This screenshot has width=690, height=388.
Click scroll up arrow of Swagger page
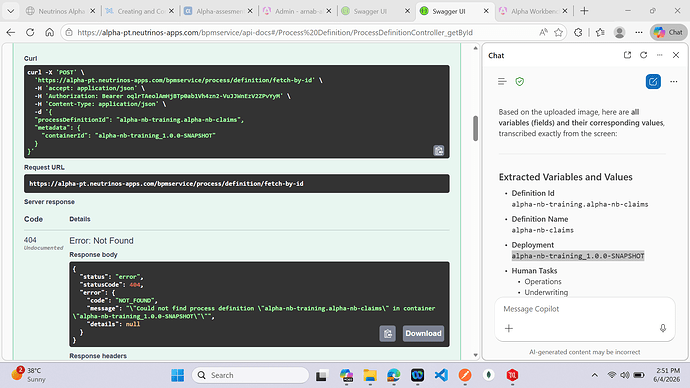tap(475, 48)
